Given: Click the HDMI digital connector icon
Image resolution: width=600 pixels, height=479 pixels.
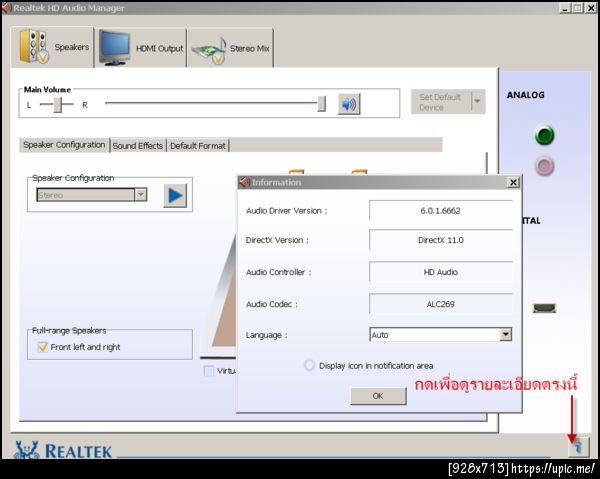Looking at the screenshot, I should (544, 308).
